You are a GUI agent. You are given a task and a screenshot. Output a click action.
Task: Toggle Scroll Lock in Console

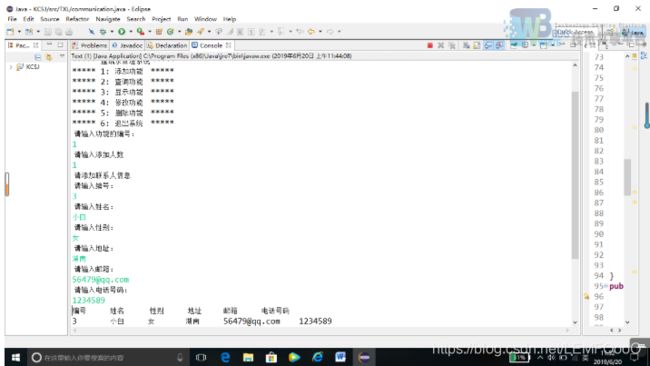coord(477,46)
